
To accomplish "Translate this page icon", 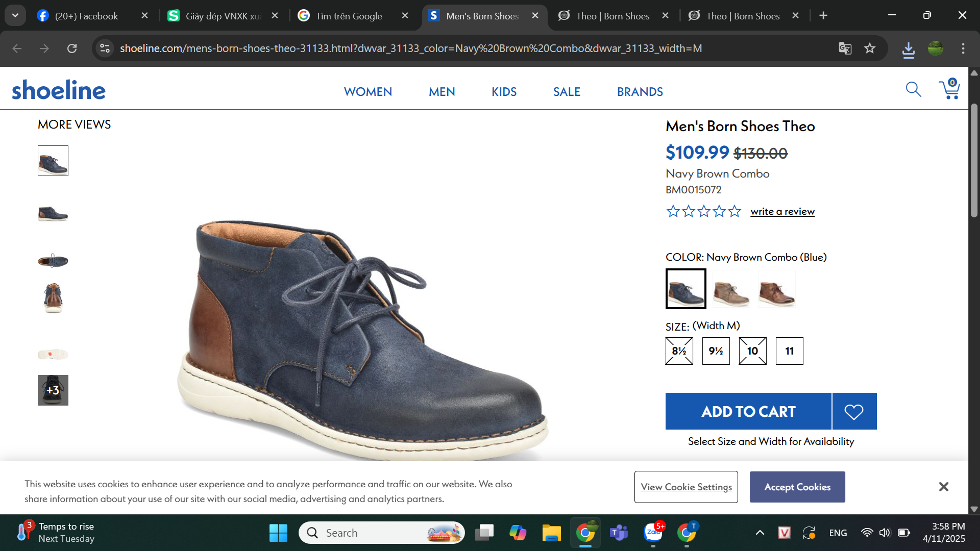I will pyautogui.click(x=845, y=48).
